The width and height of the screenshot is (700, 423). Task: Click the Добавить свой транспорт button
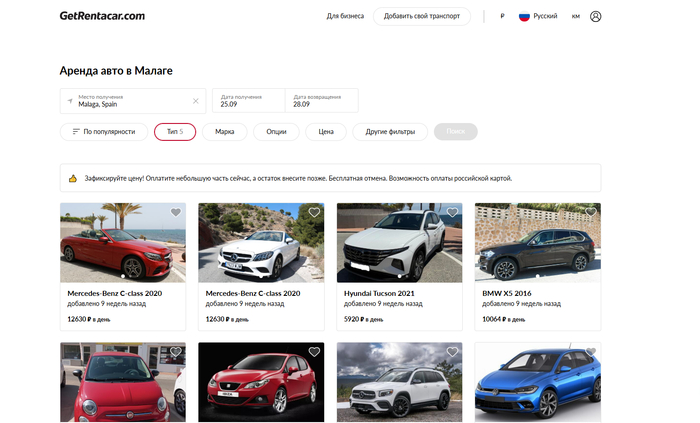(421, 16)
